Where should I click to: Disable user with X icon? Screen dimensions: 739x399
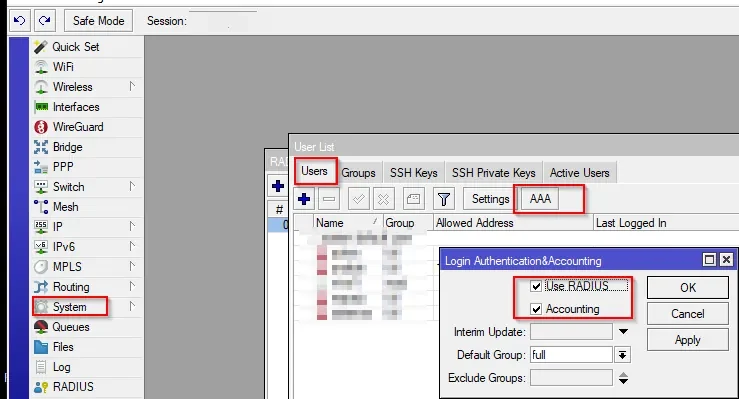(x=384, y=199)
